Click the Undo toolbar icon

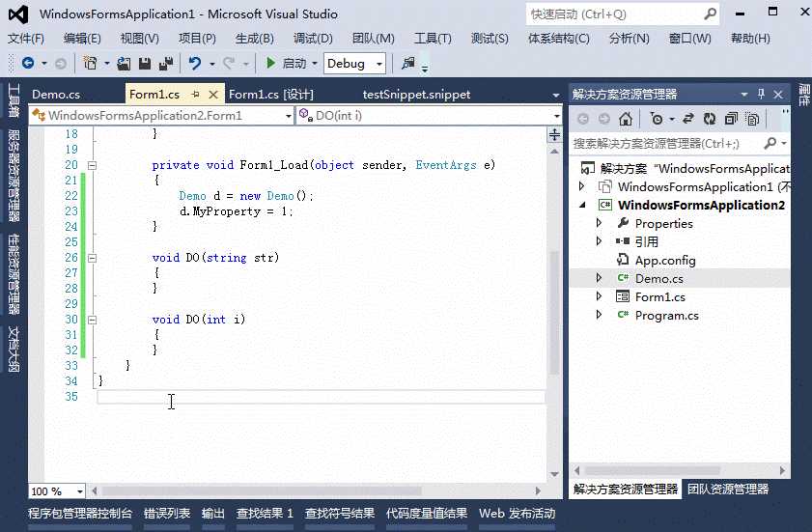click(x=195, y=63)
